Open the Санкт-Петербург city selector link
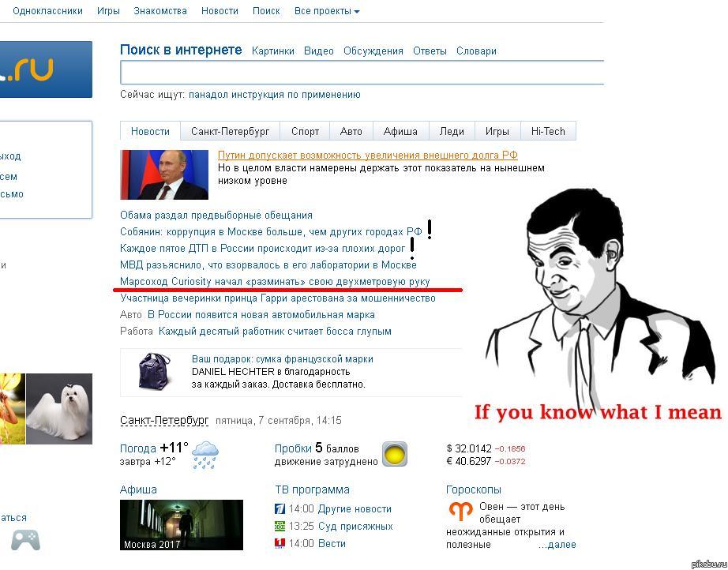Screen dimensions: 728x570 164,420
